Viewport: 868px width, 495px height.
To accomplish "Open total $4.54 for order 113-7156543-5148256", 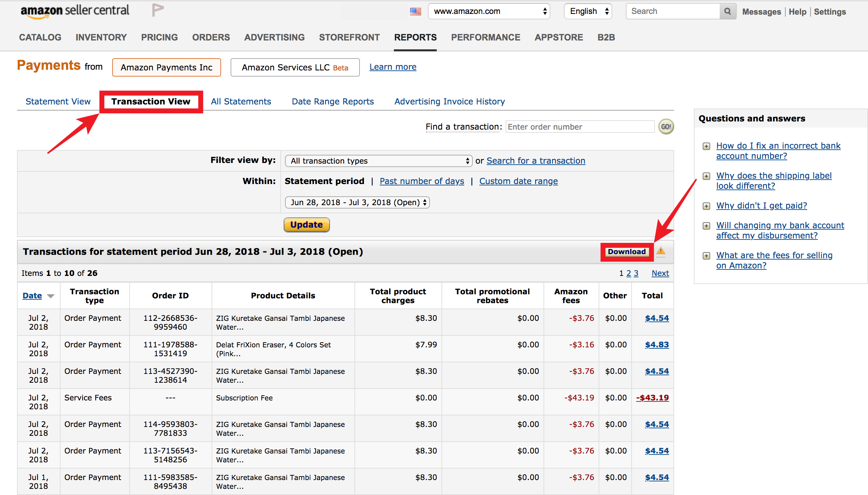I will (657, 451).
